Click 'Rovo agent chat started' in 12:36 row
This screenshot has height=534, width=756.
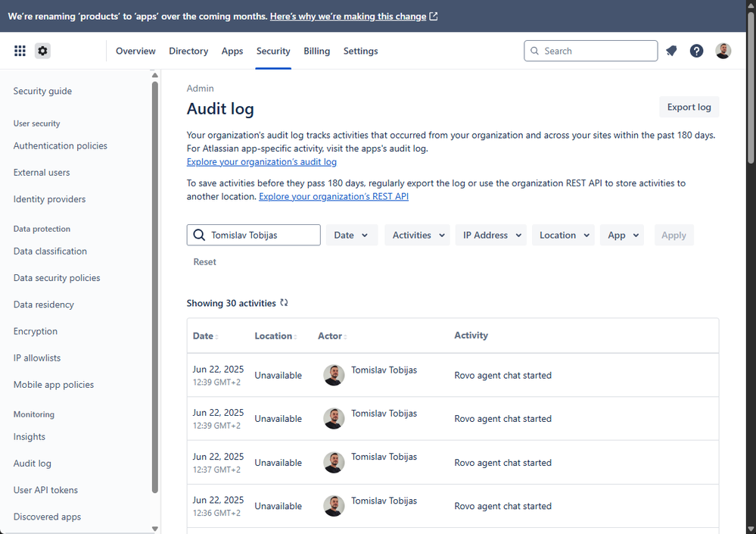(503, 506)
